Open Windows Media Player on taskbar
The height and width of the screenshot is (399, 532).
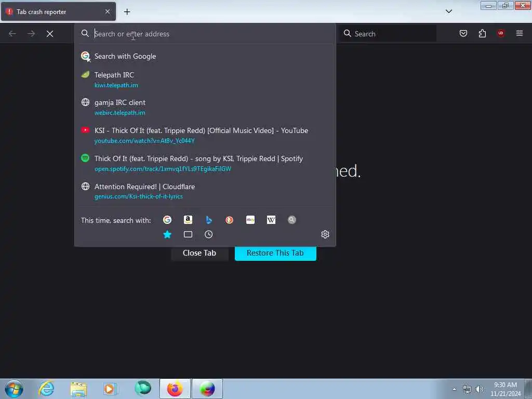[x=110, y=389]
